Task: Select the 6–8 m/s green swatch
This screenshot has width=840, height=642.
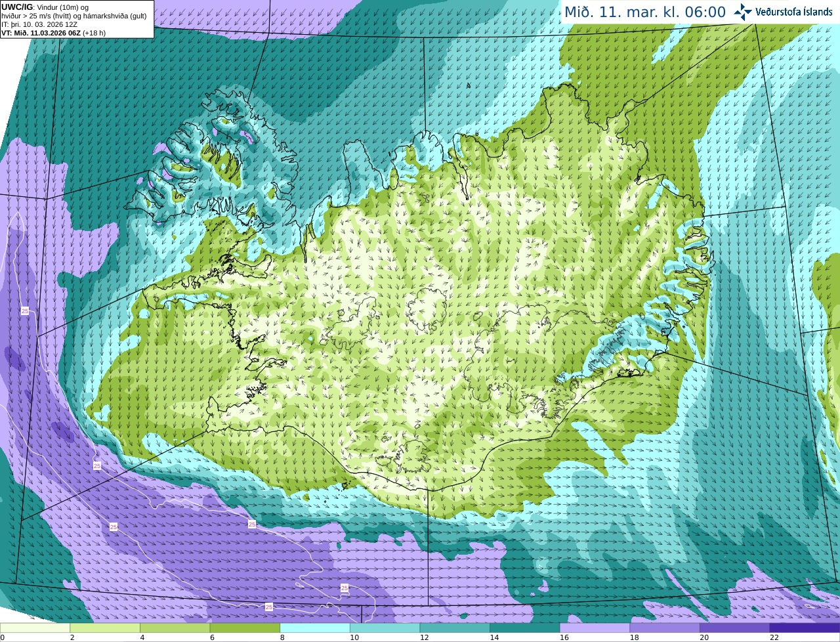Action: point(245,628)
